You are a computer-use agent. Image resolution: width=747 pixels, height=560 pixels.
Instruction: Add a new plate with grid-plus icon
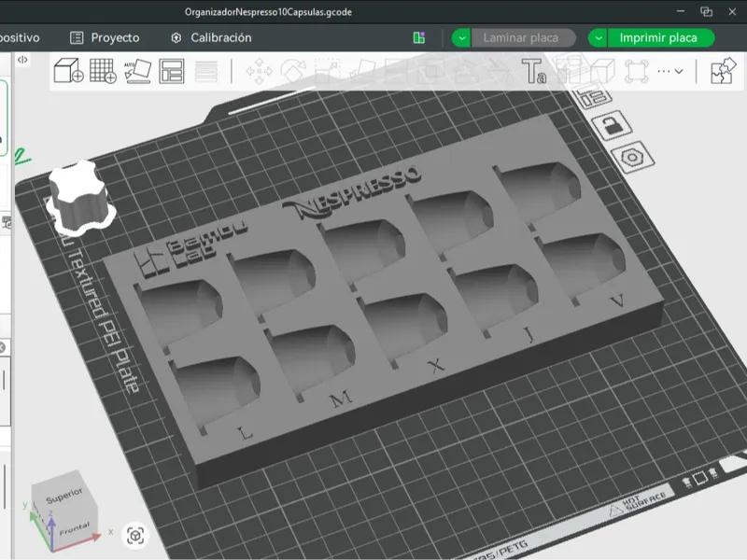pyautogui.click(x=103, y=71)
